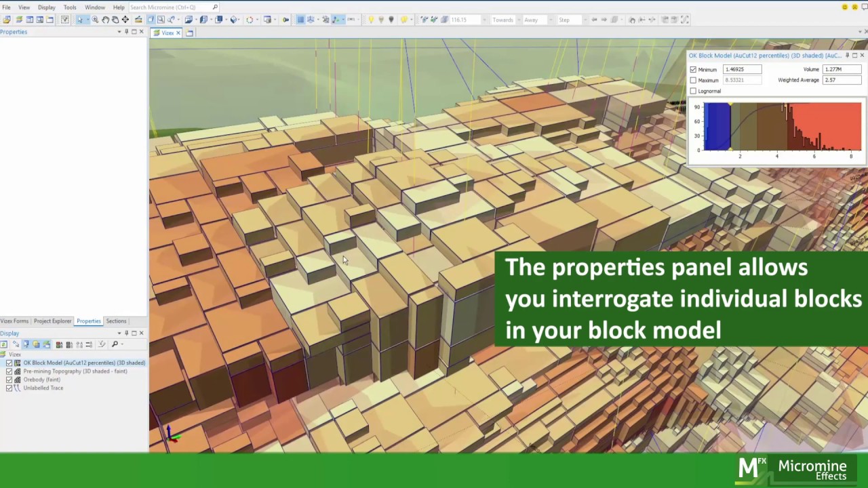Click the blue region of the histogram
The width and height of the screenshot is (868, 488).
click(717, 127)
